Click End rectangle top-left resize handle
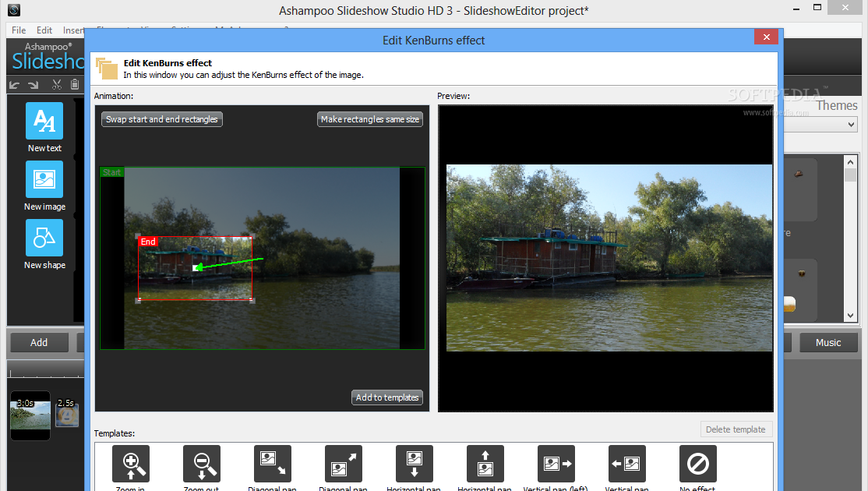This screenshot has width=868, height=491. [139, 236]
